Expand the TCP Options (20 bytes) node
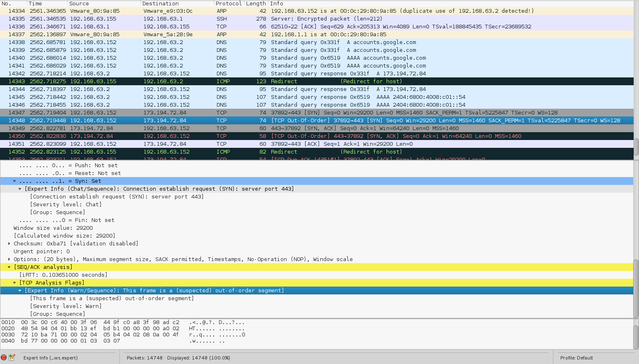The height and width of the screenshot is (364, 639). pyautogui.click(x=9, y=259)
